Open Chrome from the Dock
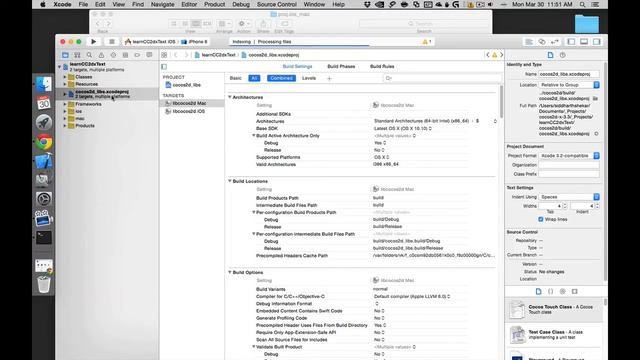640x360 pixels. tap(43, 142)
